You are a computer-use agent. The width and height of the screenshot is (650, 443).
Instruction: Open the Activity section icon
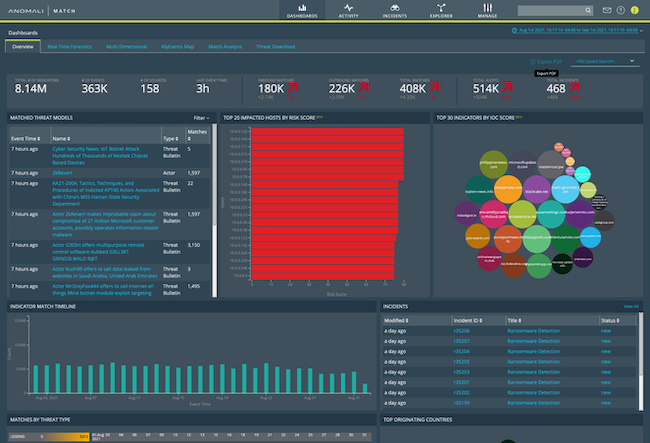pos(348,10)
